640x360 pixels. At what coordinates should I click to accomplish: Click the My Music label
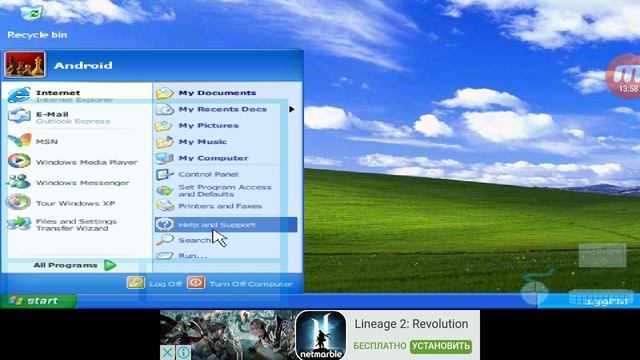pos(203,142)
